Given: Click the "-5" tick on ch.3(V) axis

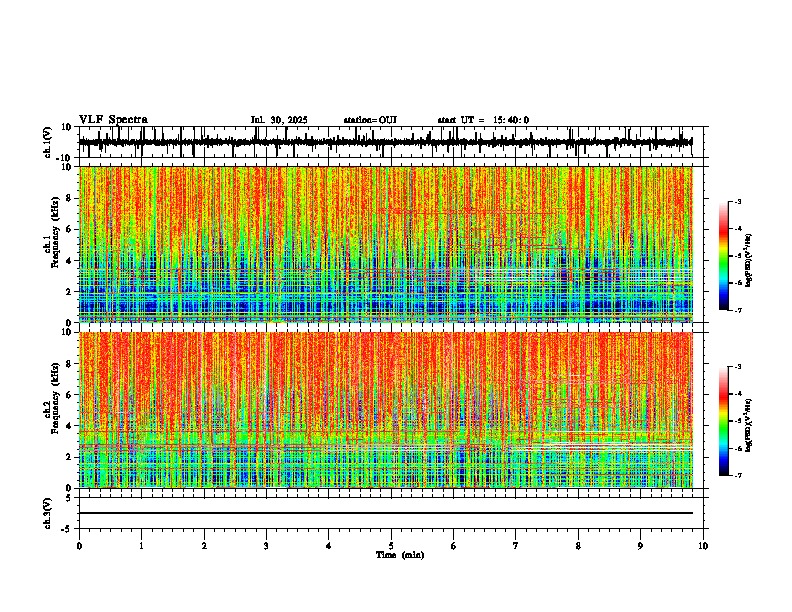Looking at the screenshot, I should (68, 529).
